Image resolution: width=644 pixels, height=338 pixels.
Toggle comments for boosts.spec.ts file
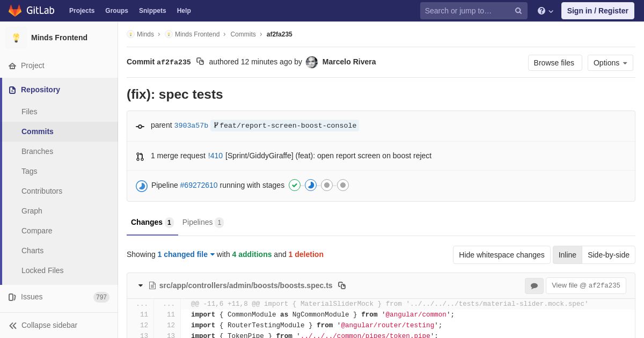pyautogui.click(x=534, y=286)
